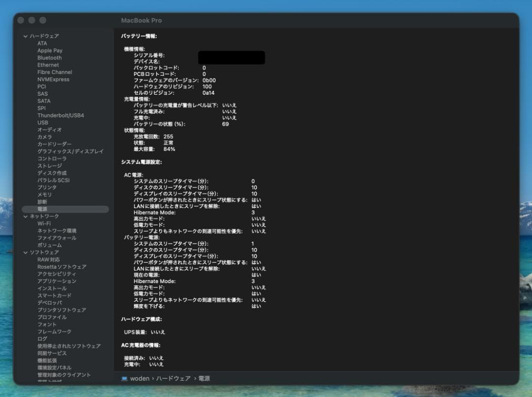Select 使用停止されたソフトウェア entry
The width and height of the screenshot is (532, 397).
pos(69,346)
